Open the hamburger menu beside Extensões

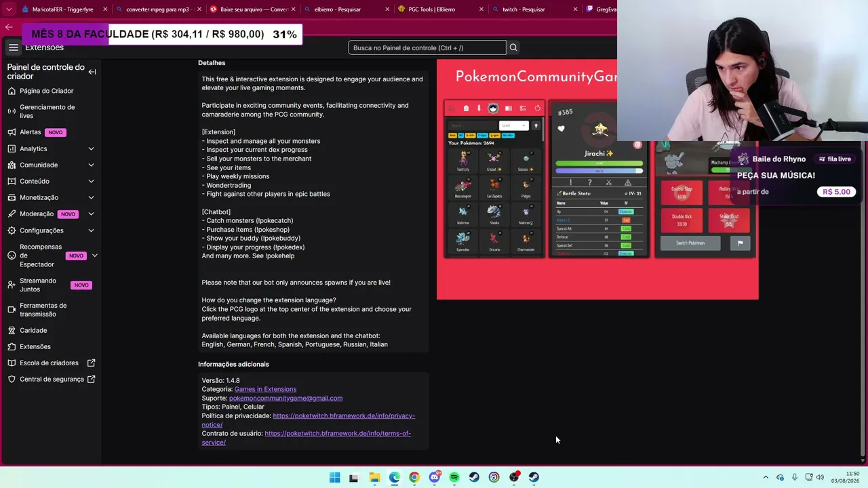click(x=13, y=47)
